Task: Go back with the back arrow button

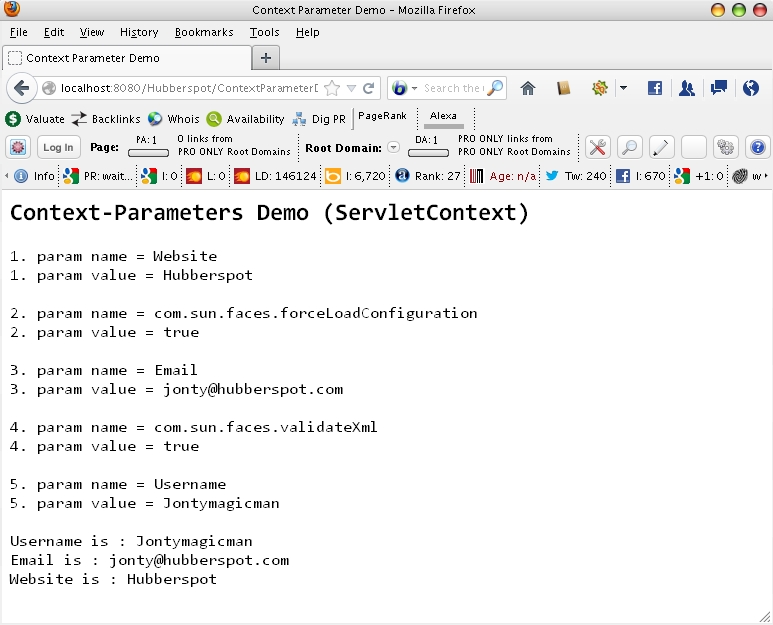Action: coord(21,88)
